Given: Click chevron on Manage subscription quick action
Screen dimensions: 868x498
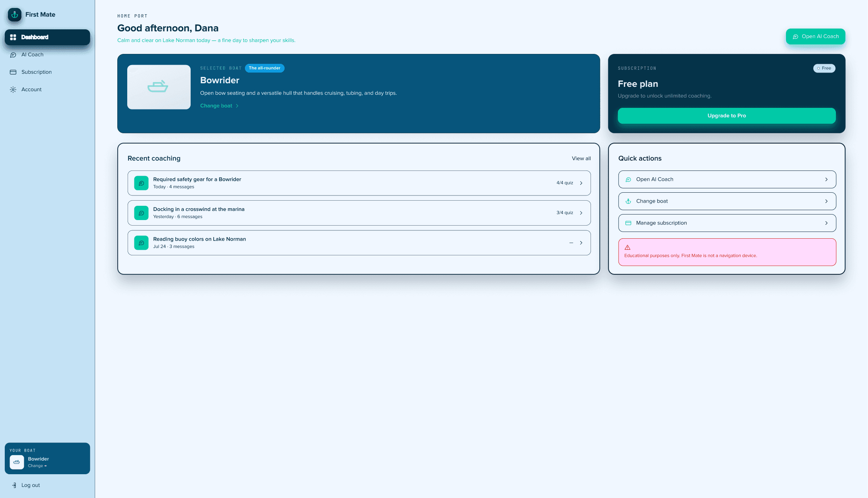Looking at the screenshot, I should 826,223.
